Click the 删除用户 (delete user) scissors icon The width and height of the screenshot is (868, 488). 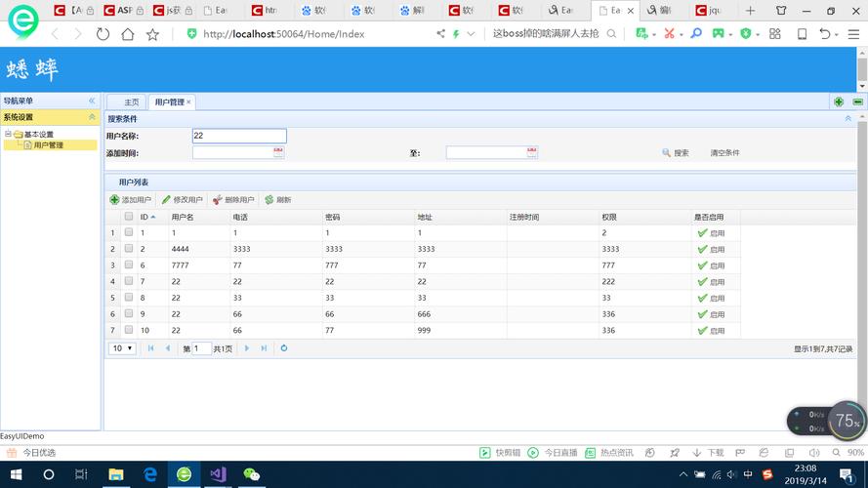(x=217, y=200)
